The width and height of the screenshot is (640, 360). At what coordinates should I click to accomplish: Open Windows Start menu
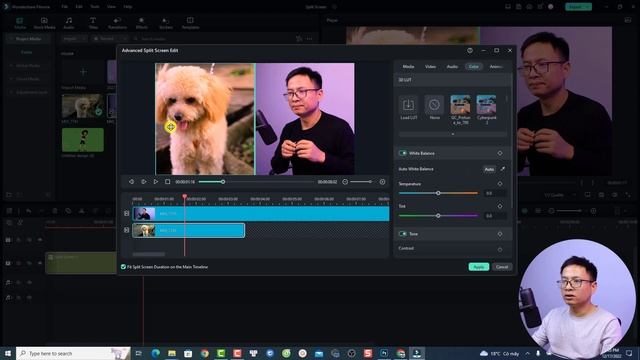click(x=7, y=353)
